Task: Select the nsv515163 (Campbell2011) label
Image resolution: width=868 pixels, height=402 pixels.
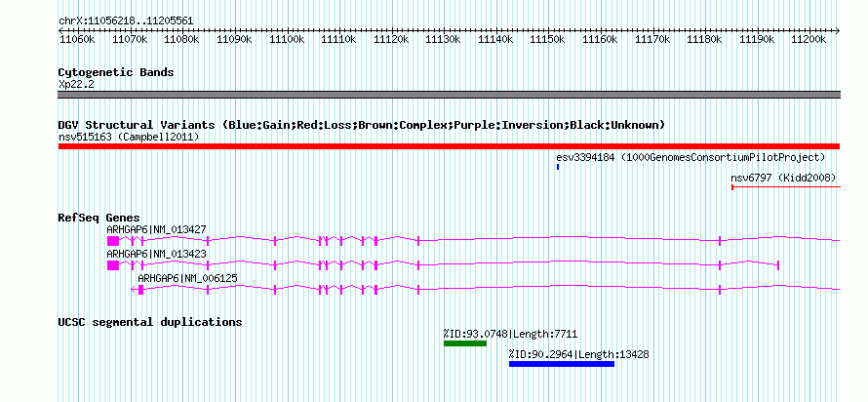Action: coord(129,137)
